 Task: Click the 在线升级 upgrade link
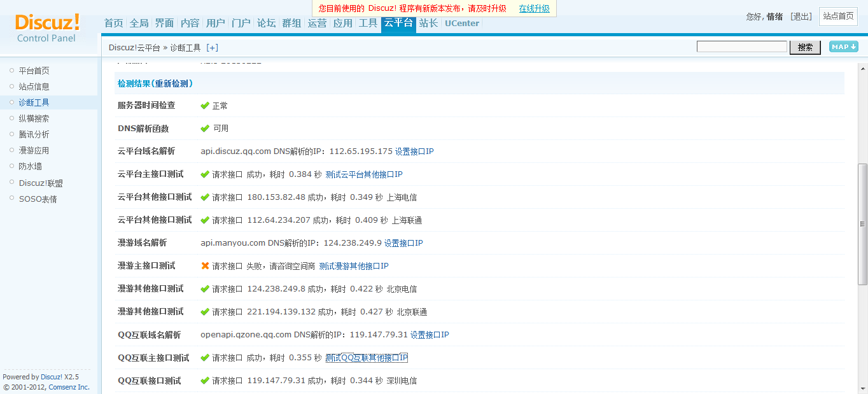coord(534,8)
